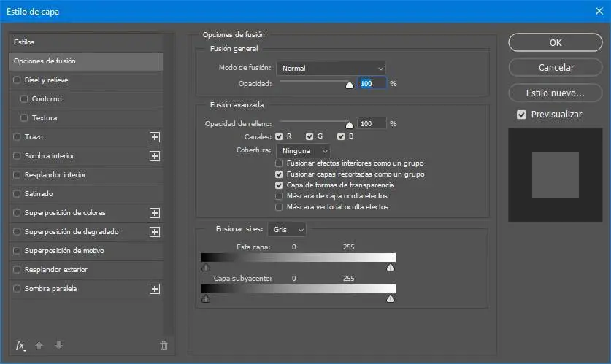611x364 pixels.
Task: Open the fx add-style menu icon
Action: click(20, 346)
